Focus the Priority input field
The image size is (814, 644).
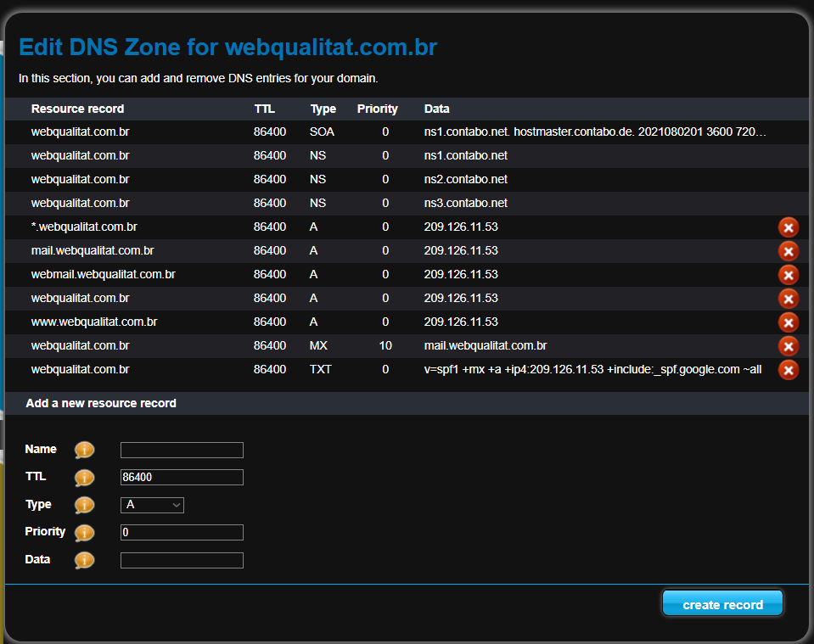pos(182,533)
